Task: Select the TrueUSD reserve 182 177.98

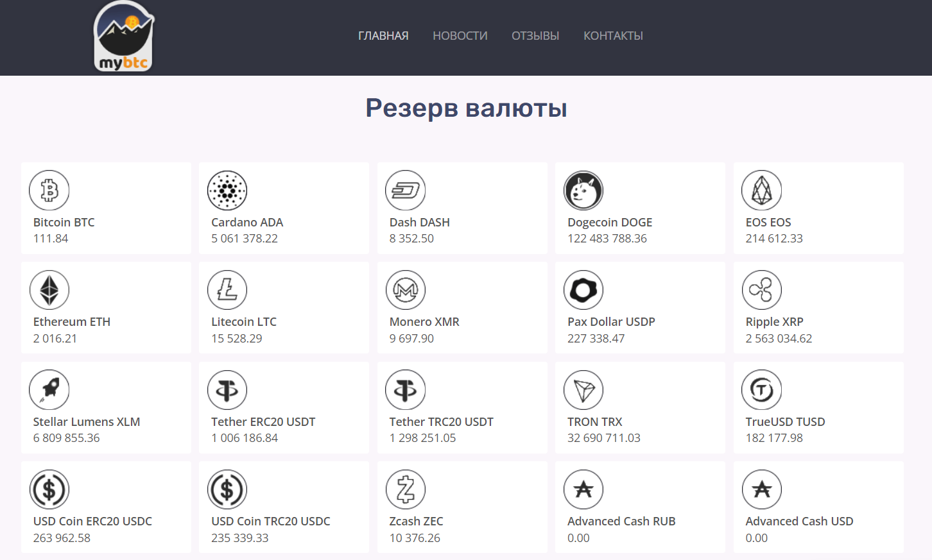Action: pyautogui.click(x=774, y=438)
